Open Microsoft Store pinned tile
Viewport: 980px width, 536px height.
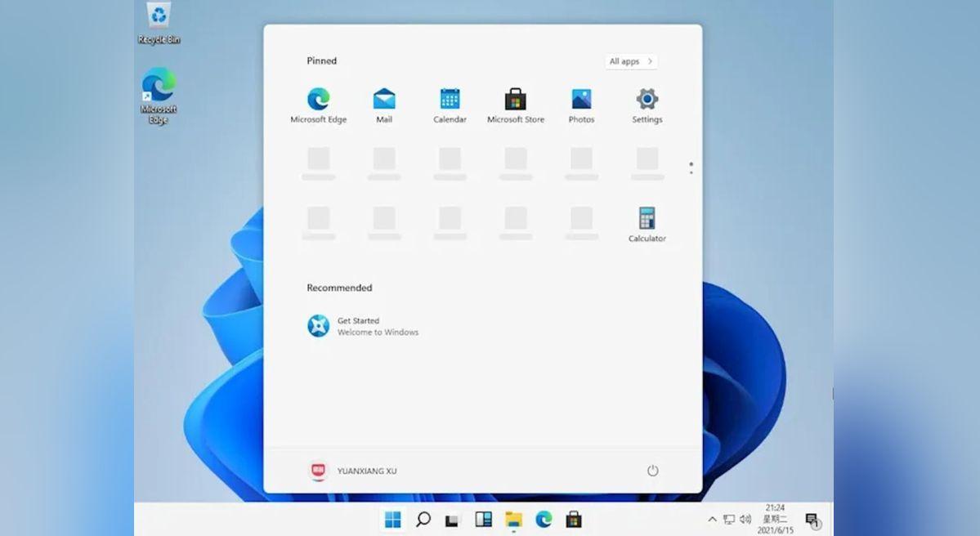coord(516,105)
